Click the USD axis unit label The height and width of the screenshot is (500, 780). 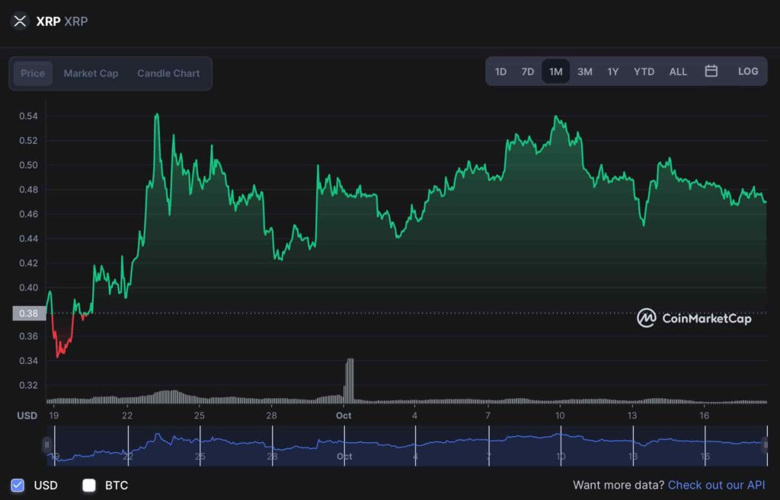[x=27, y=415]
